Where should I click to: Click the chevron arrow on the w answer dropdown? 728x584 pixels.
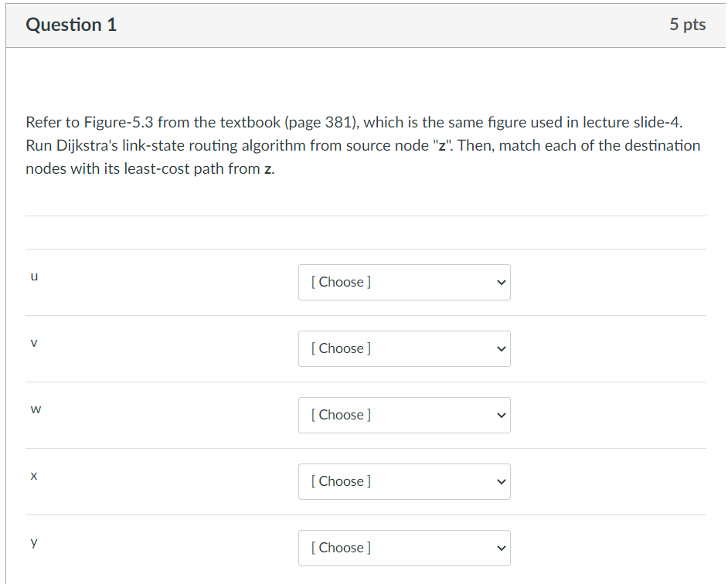[501, 415]
